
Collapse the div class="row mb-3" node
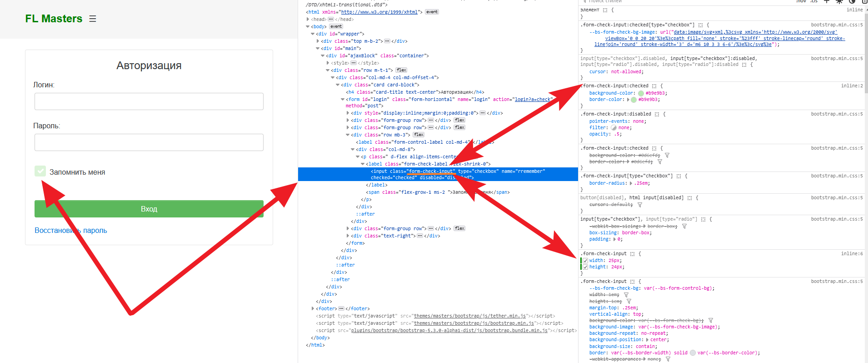click(348, 135)
